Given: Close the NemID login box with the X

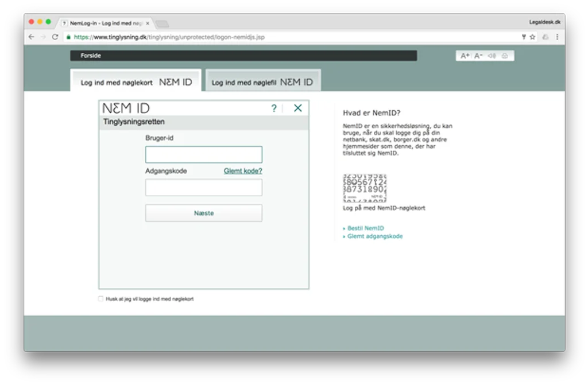Looking at the screenshot, I should (298, 108).
